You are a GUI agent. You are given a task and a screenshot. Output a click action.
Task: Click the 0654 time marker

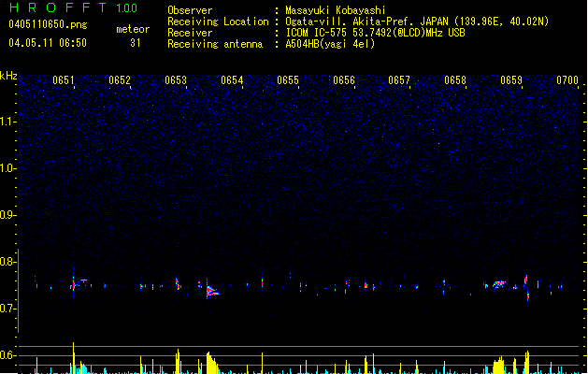click(232, 80)
